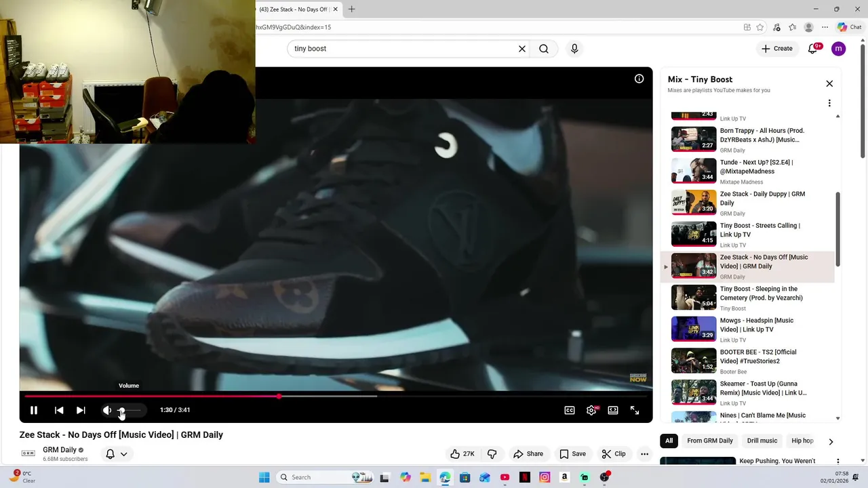Viewport: 868px width, 488px height.
Task: Open browser media control music icon
Action: click(x=776, y=27)
